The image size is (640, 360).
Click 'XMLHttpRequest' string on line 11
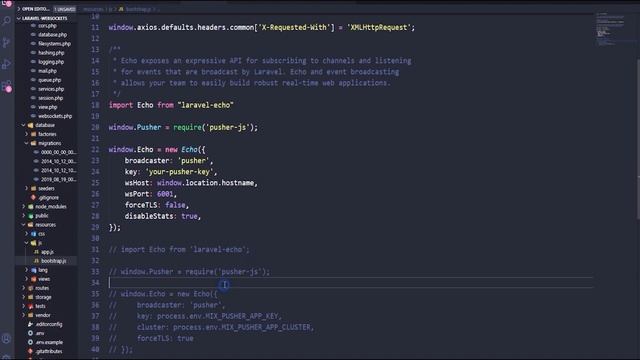coord(379,27)
